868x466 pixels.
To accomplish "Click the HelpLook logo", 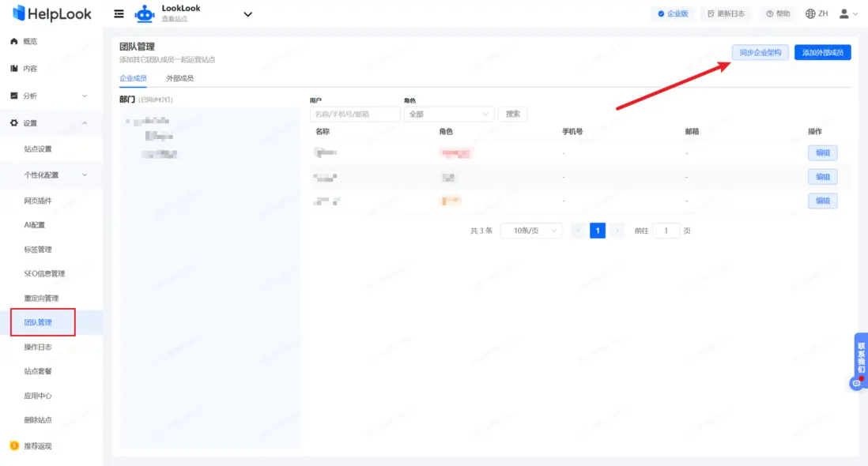I will [51, 13].
